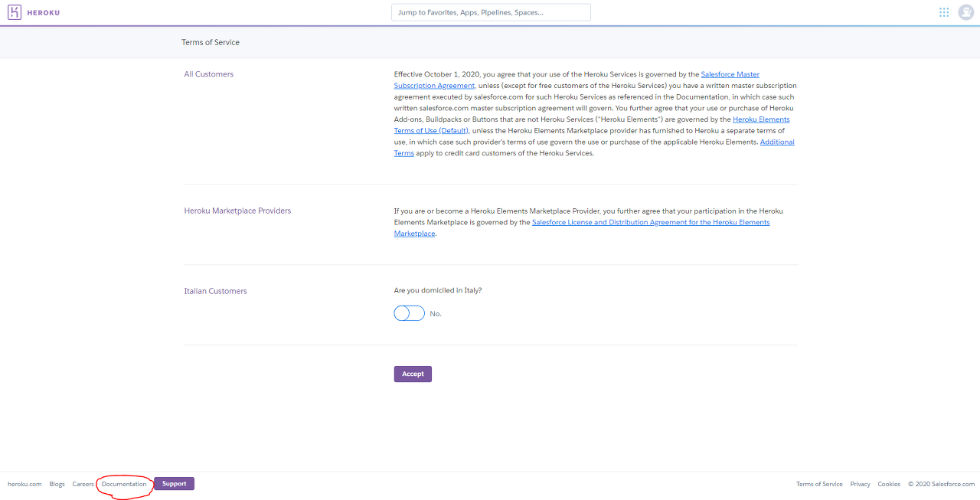Open the Documentation footer link
This screenshot has height=500, width=980.
tap(124, 484)
